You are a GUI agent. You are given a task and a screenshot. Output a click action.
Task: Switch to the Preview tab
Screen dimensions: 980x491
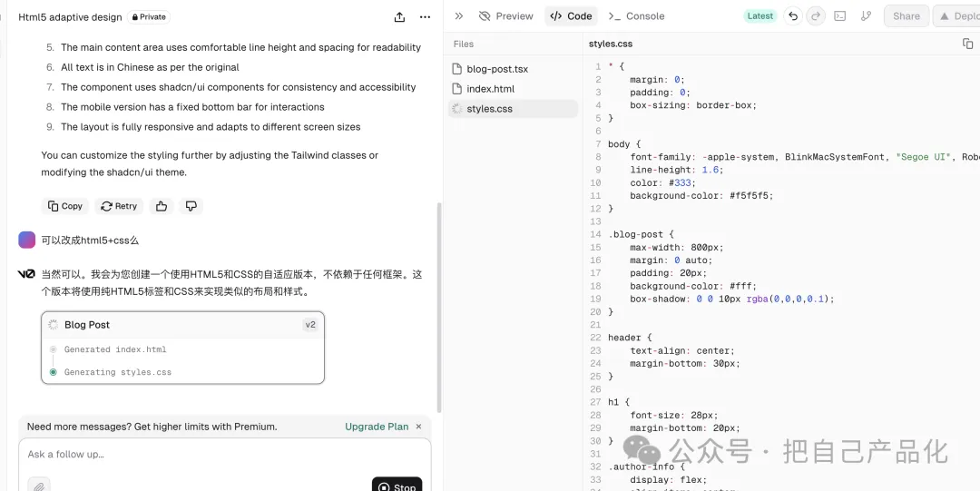coord(505,16)
